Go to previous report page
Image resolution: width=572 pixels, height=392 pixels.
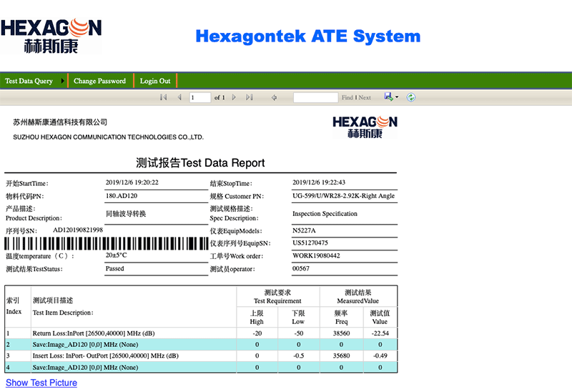point(179,97)
